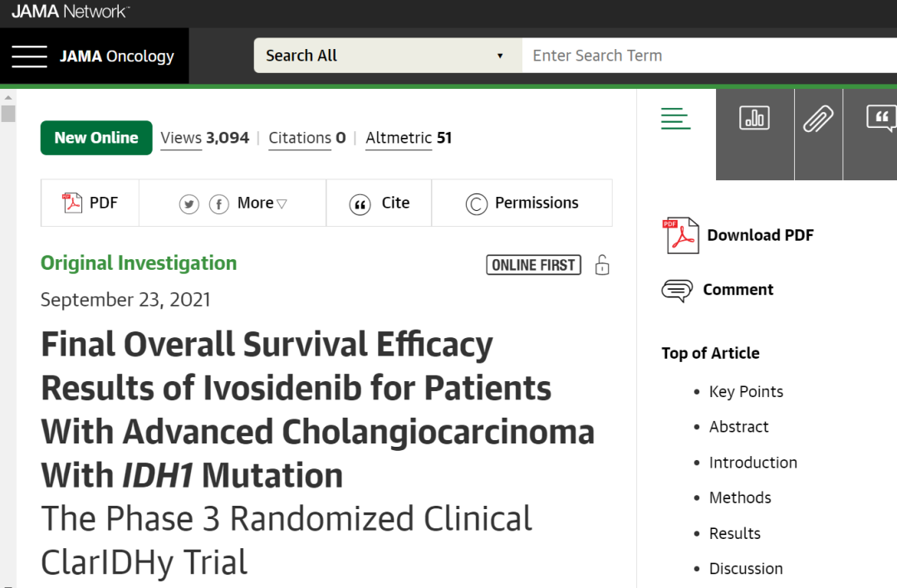The image size is (897, 588).
Task: Open JAMA Oncology home link
Action: (x=117, y=56)
